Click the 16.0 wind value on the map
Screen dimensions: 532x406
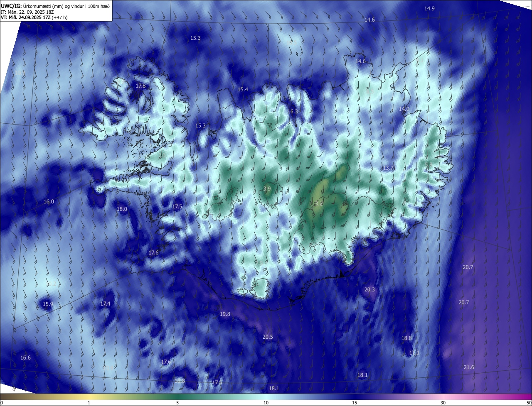[x=49, y=202]
